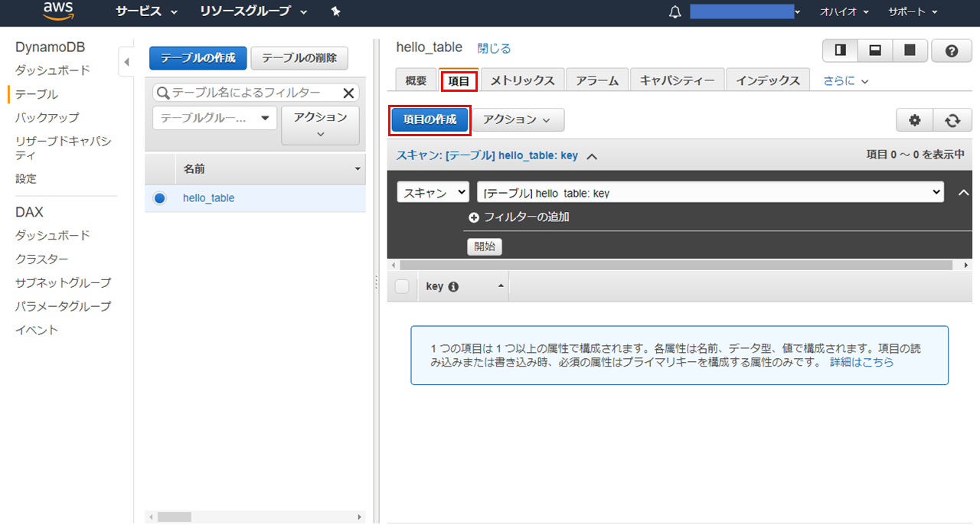
Task: Collapse the DynamoDB navigation sidebar arrow
Action: (126, 61)
